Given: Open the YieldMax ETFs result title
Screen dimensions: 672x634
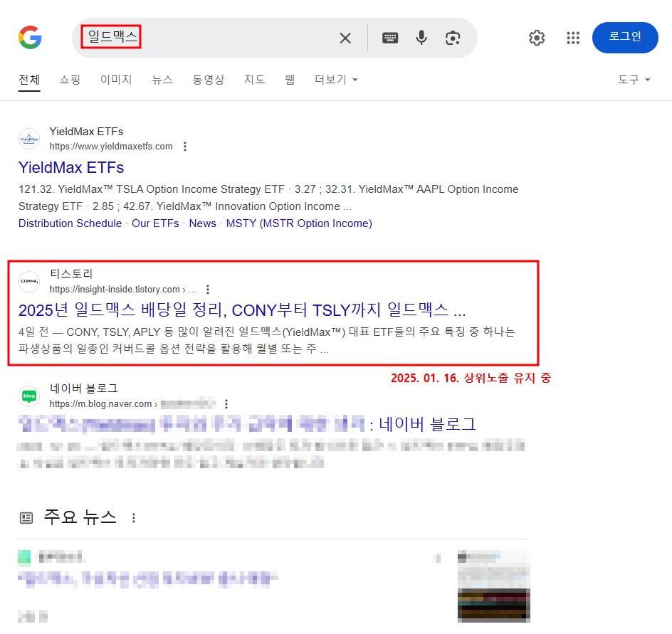Looking at the screenshot, I should pos(71,167).
